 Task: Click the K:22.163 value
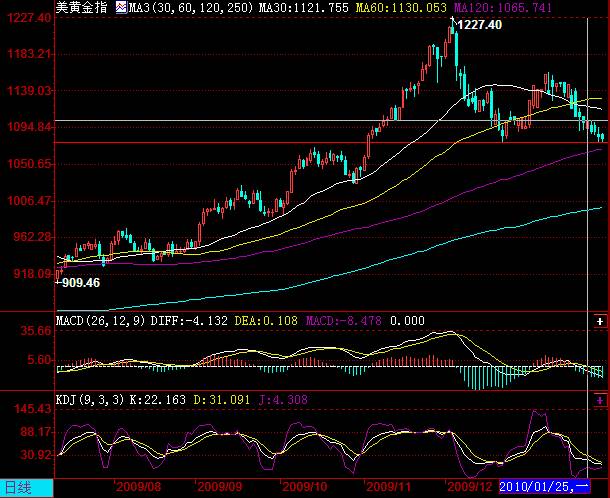coord(158,400)
